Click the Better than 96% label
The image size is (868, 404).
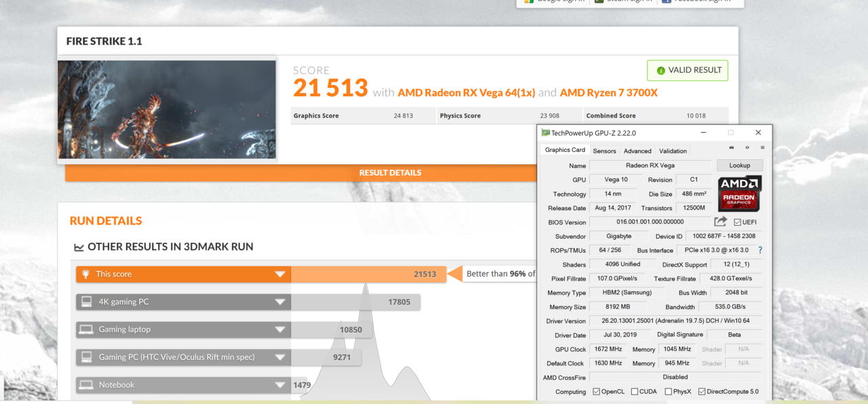(x=500, y=274)
